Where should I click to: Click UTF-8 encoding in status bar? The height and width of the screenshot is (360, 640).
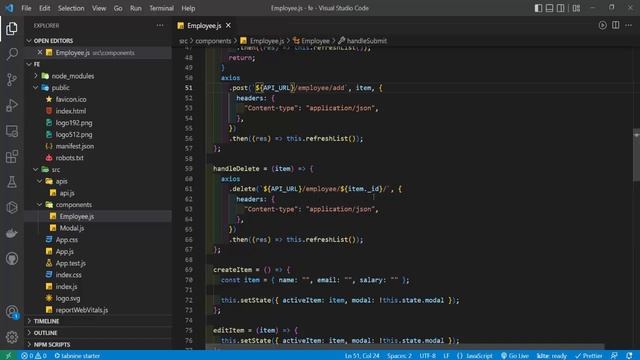click(427, 356)
